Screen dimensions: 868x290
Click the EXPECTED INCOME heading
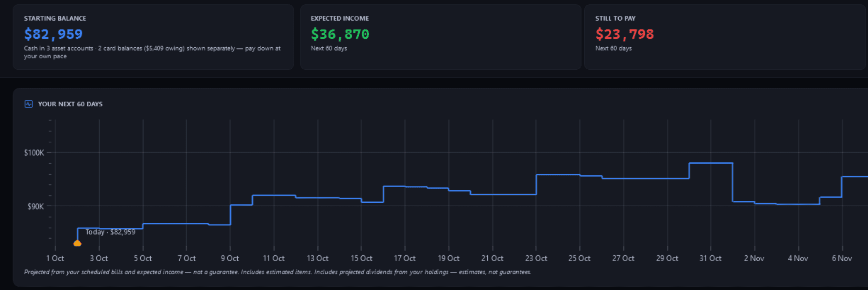pos(340,18)
